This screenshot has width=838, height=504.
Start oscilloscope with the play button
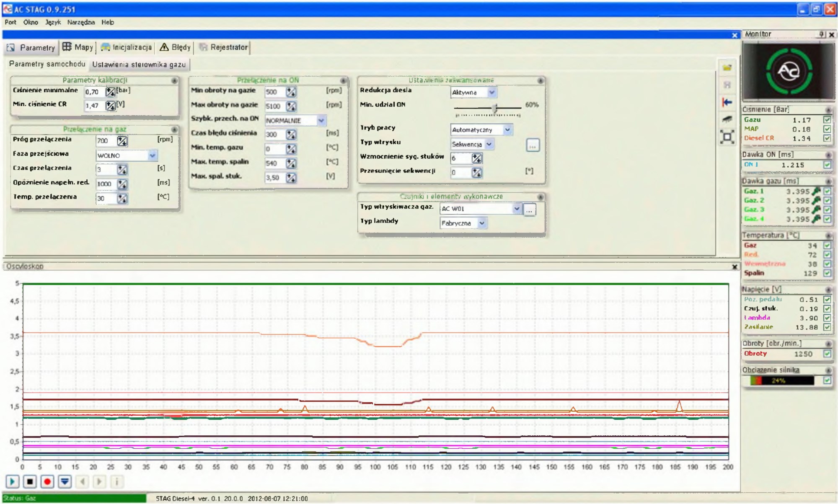pos(13,481)
